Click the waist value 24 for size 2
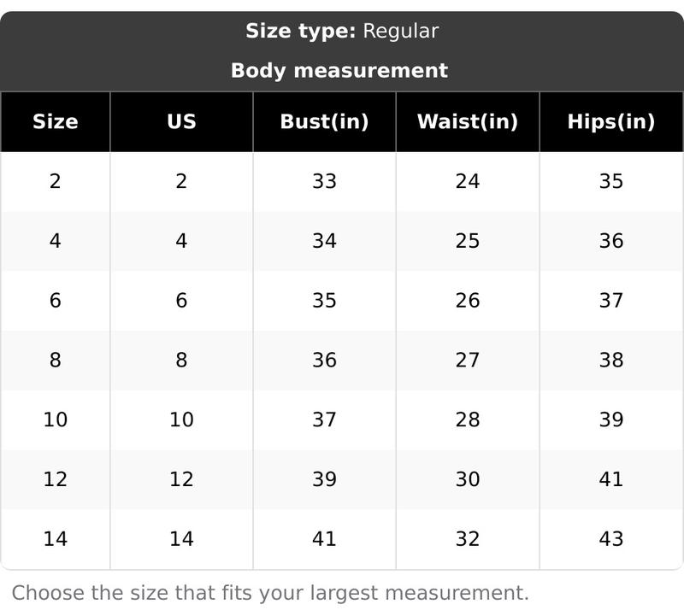This screenshot has width=684, height=616. 468,181
